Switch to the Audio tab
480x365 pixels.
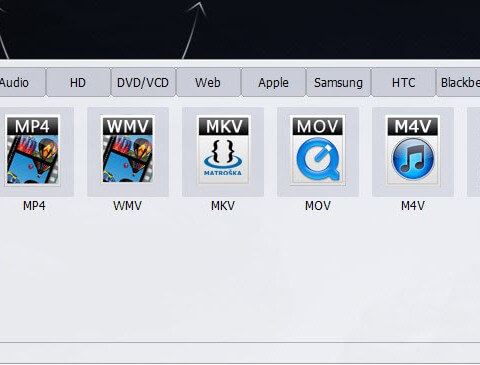tap(22, 82)
